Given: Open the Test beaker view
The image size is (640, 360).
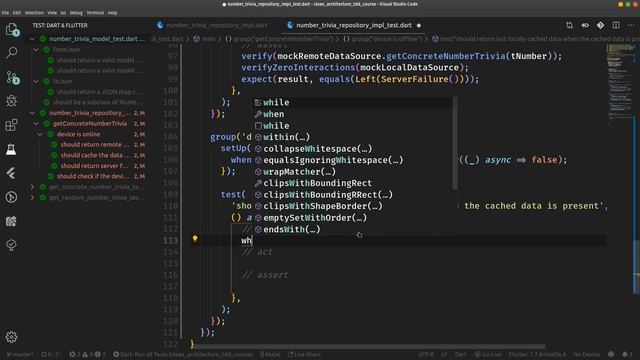Looking at the screenshot, I should click(11, 149).
